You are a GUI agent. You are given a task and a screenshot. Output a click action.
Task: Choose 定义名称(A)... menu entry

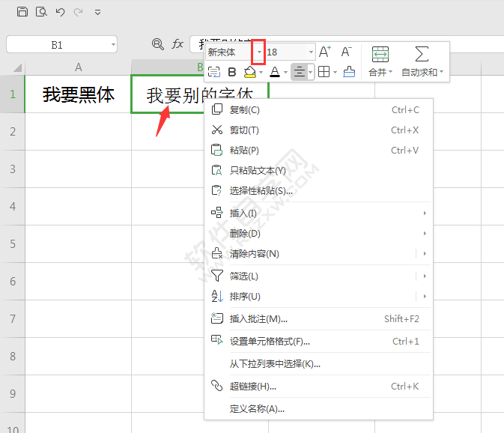coord(318,409)
